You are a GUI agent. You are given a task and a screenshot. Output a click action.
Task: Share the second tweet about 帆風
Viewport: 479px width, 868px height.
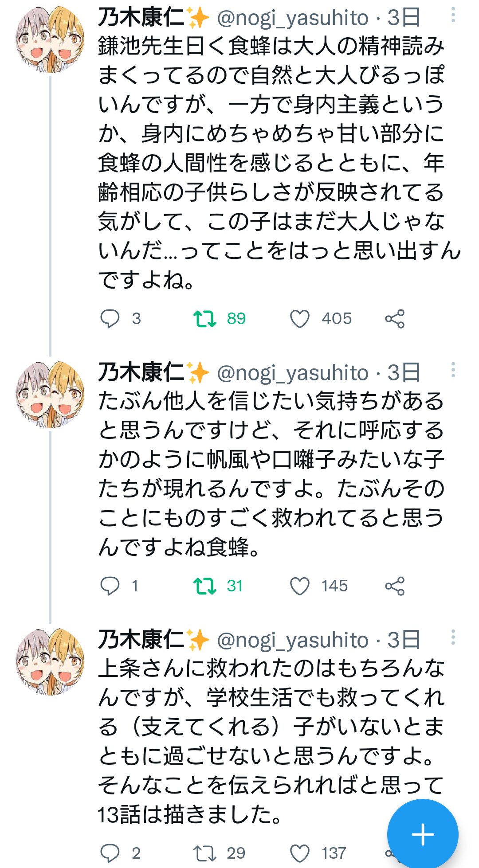click(395, 586)
